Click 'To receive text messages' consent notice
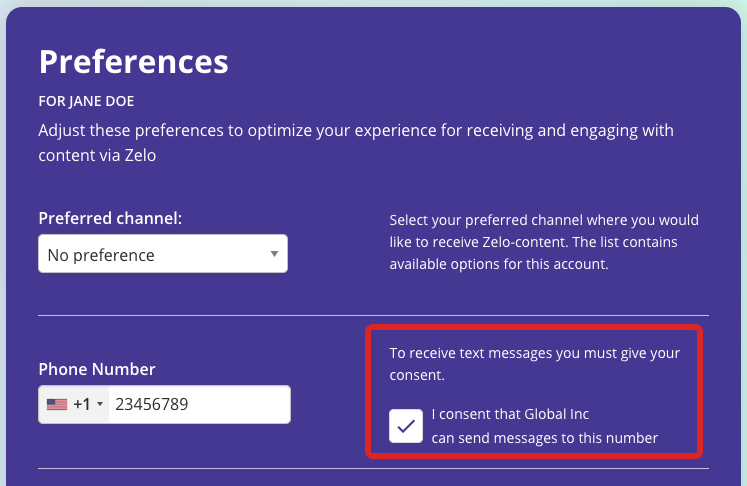This screenshot has width=747, height=486. tap(535, 364)
